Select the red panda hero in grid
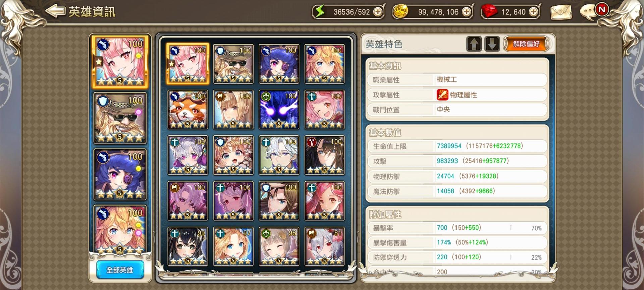Image resolution: width=644 pixels, height=290 pixels. point(188,109)
